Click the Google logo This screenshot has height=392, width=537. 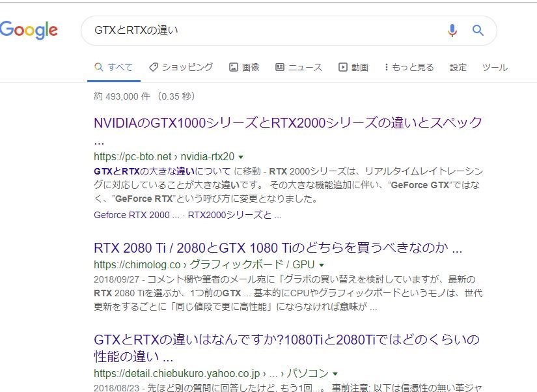[x=29, y=30]
